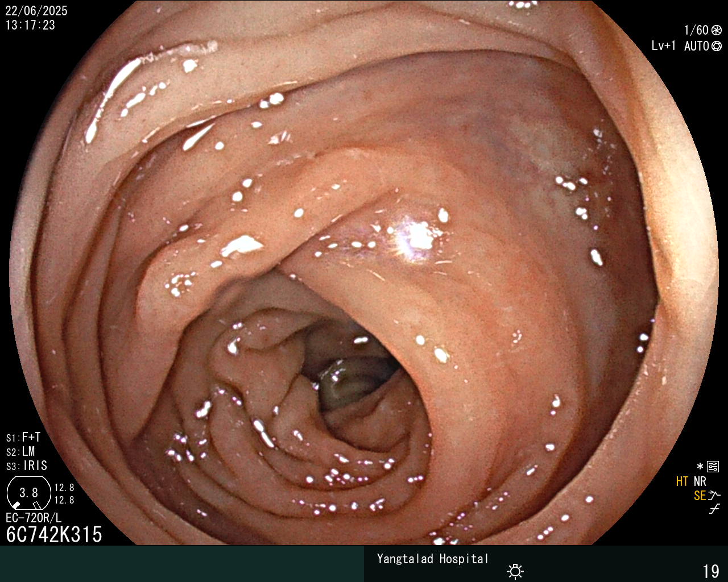This screenshot has height=582, width=728.
Task: Click the EC-720R/L scope model text
Action: pos(34,518)
